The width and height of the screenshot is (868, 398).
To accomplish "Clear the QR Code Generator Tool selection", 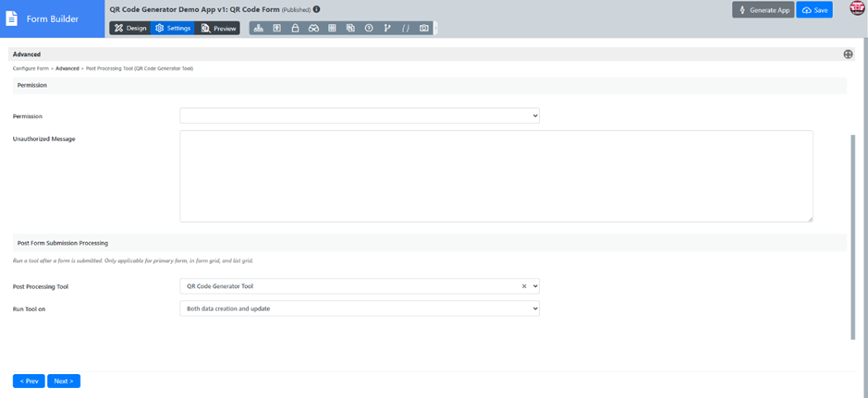I will [524, 286].
